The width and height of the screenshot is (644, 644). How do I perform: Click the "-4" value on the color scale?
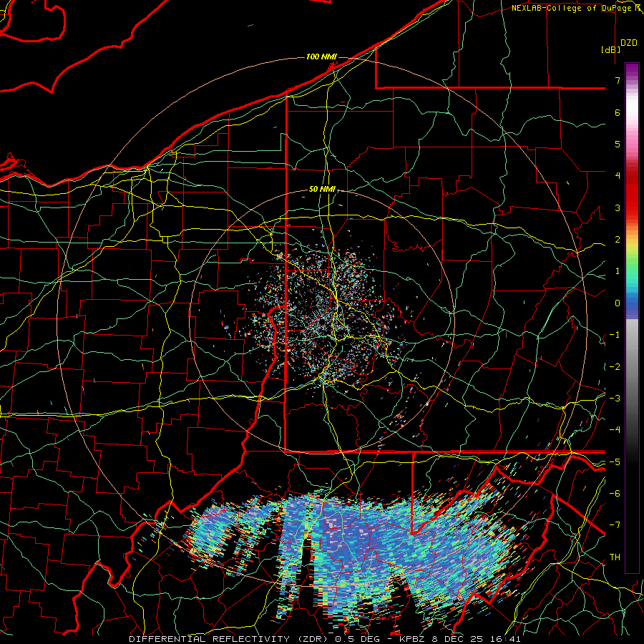point(615,429)
